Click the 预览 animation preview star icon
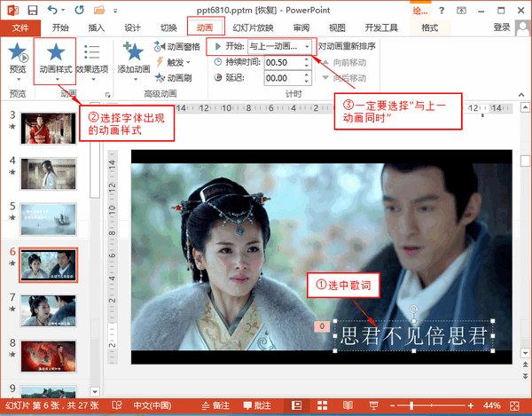 coord(18,53)
